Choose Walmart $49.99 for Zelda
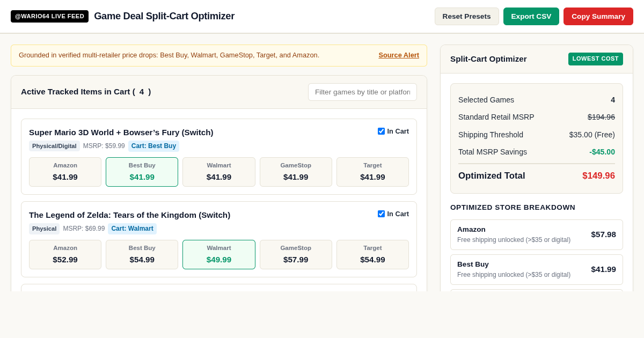This screenshot has width=644, height=338. click(x=219, y=254)
